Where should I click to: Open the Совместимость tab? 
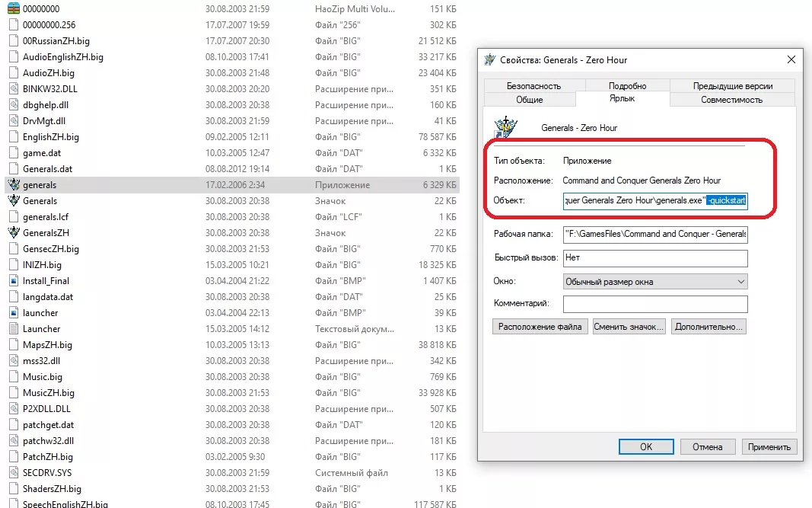tap(732, 100)
